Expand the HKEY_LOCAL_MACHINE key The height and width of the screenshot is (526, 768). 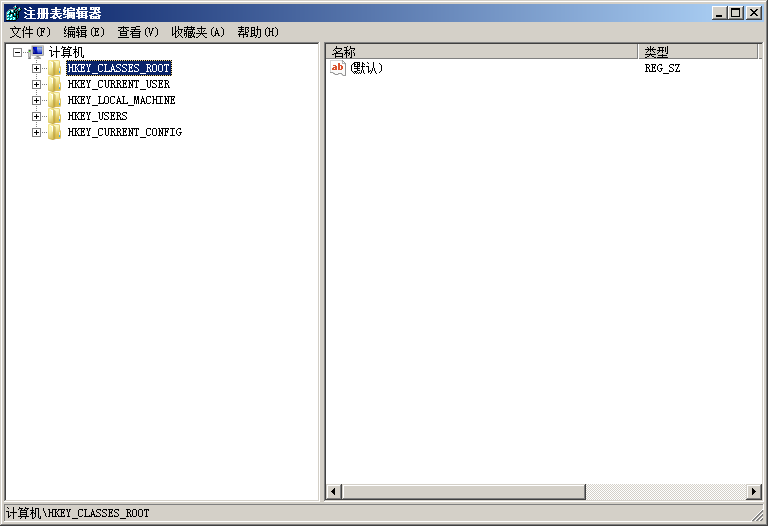pos(36,100)
